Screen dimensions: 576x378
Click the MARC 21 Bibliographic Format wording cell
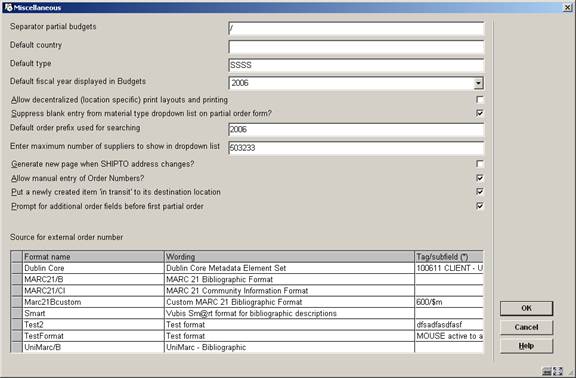[289, 279]
